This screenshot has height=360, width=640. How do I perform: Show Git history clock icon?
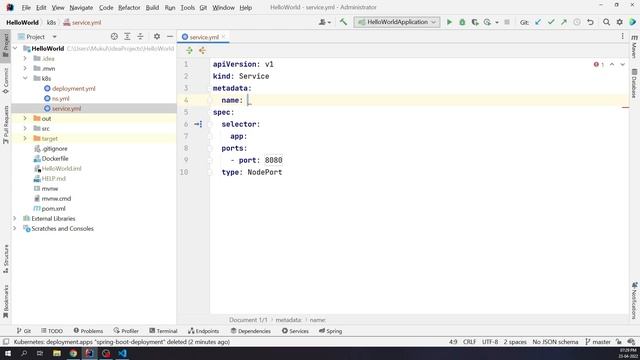tap(577, 22)
